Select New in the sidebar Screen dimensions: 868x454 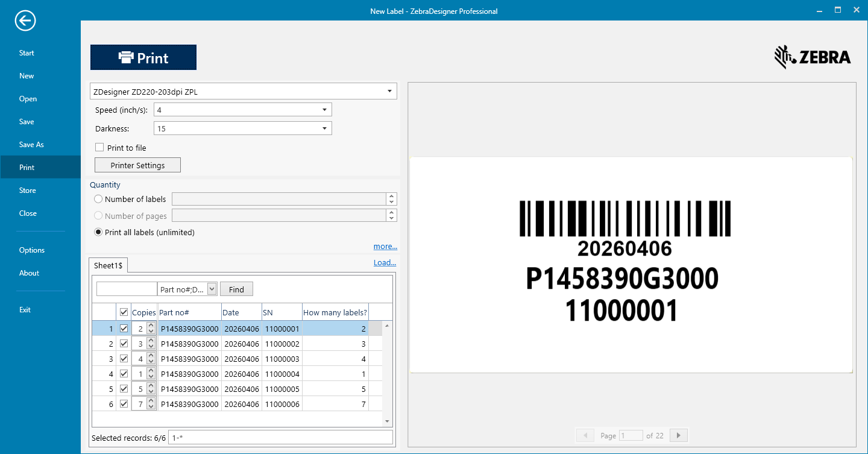click(x=27, y=76)
